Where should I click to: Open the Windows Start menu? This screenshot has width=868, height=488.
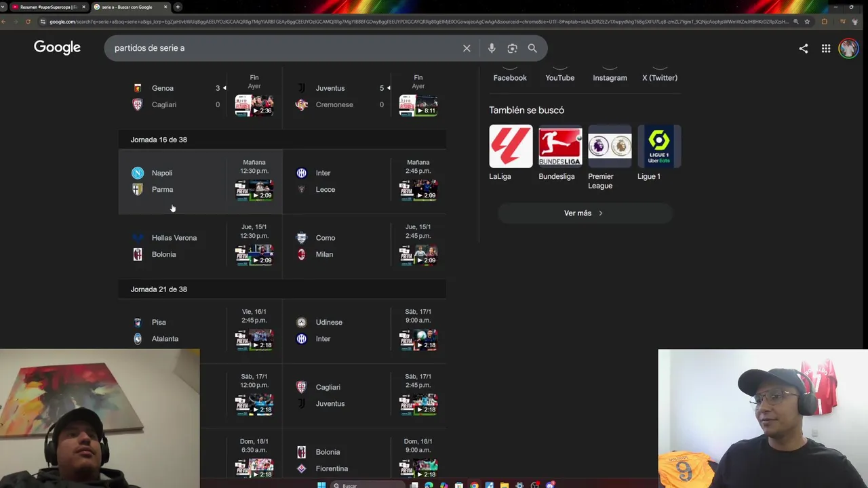pyautogui.click(x=320, y=485)
